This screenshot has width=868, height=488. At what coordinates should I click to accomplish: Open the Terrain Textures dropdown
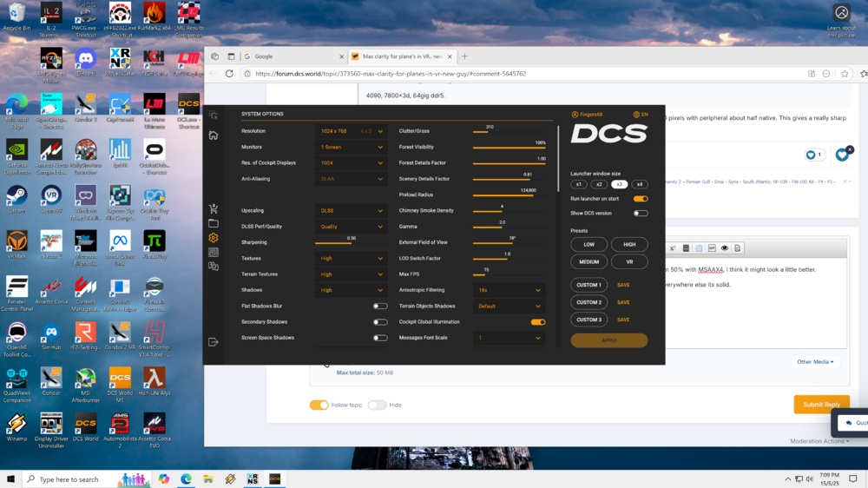pyautogui.click(x=351, y=274)
